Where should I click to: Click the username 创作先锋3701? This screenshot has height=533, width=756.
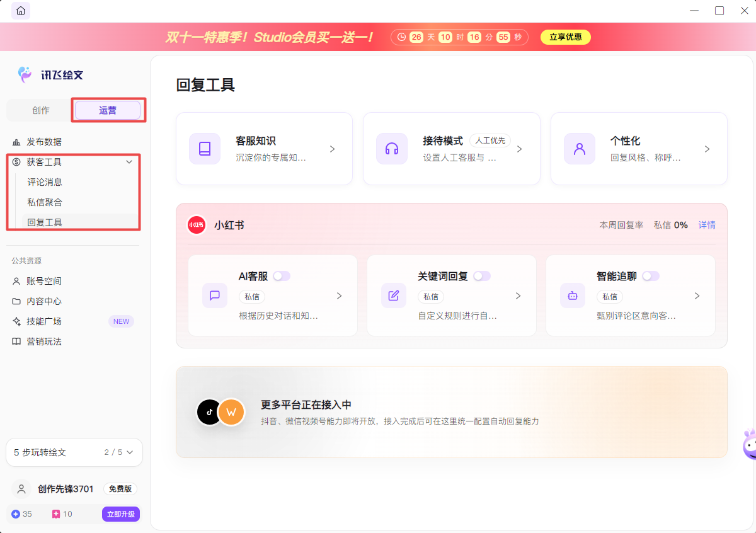[66, 489]
